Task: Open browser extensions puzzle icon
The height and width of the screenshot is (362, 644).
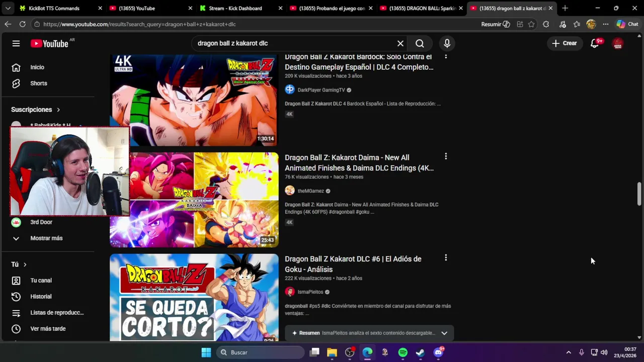Action: [x=546, y=24]
